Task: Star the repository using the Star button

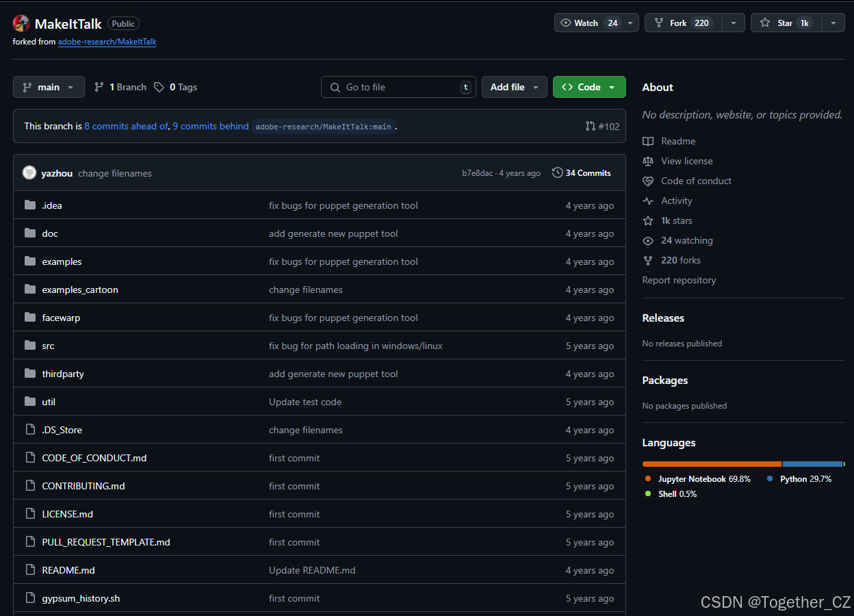Action: point(786,23)
